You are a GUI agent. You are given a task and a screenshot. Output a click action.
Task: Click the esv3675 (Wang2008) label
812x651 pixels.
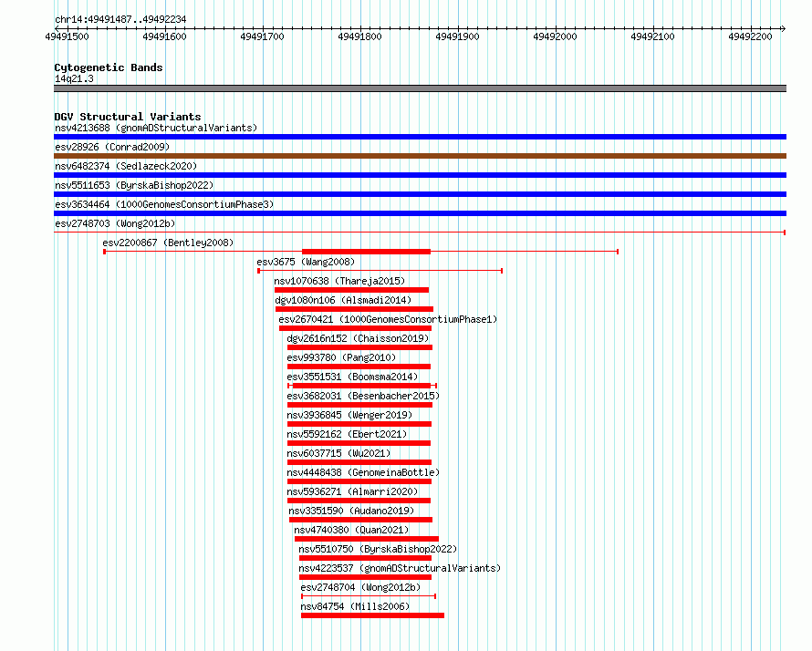(306, 262)
